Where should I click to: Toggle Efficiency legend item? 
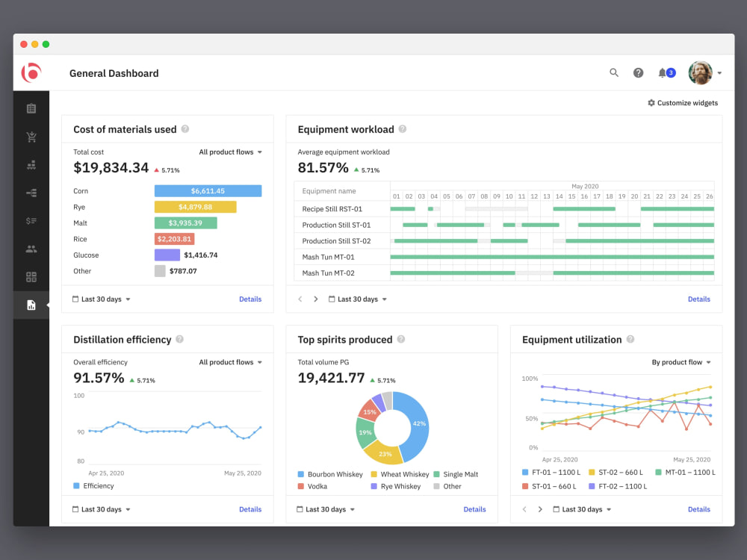coord(94,486)
